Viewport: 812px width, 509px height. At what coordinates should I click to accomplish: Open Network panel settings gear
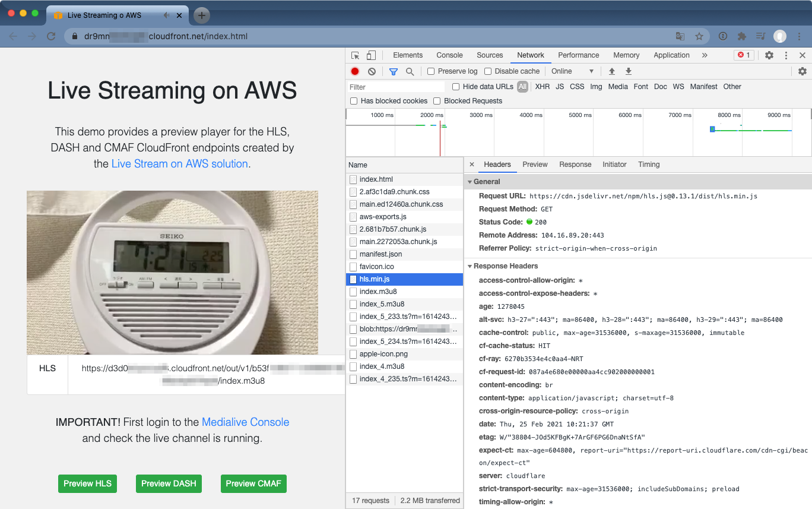click(803, 71)
